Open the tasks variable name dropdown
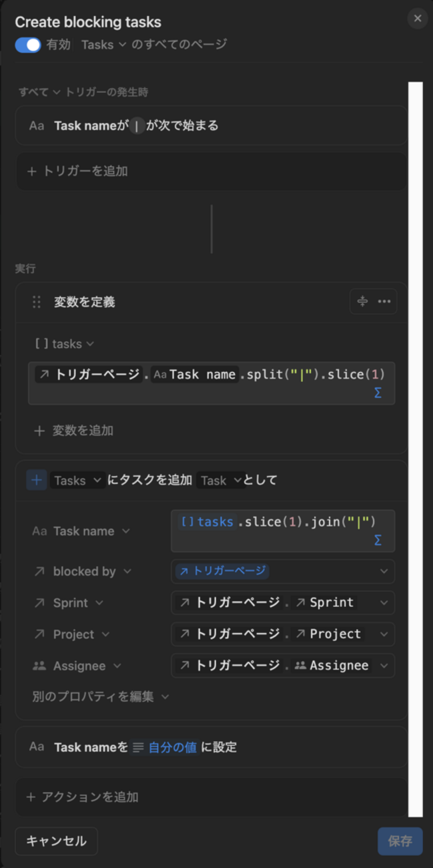This screenshot has height=868, width=433. pyautogui.click(x=64, y=344)
